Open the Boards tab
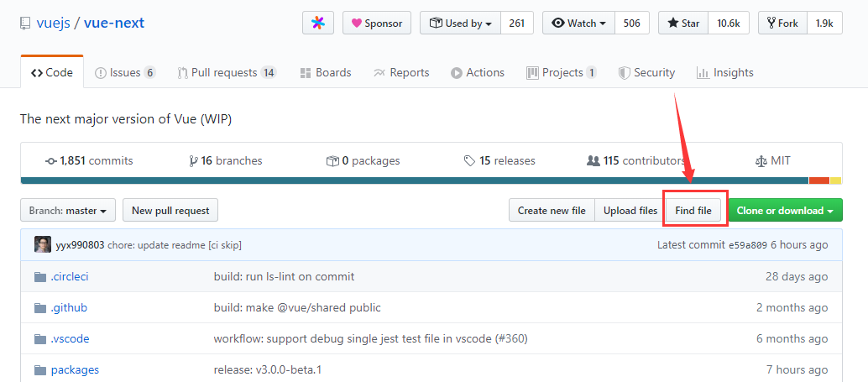 click(x=326, y=72)
